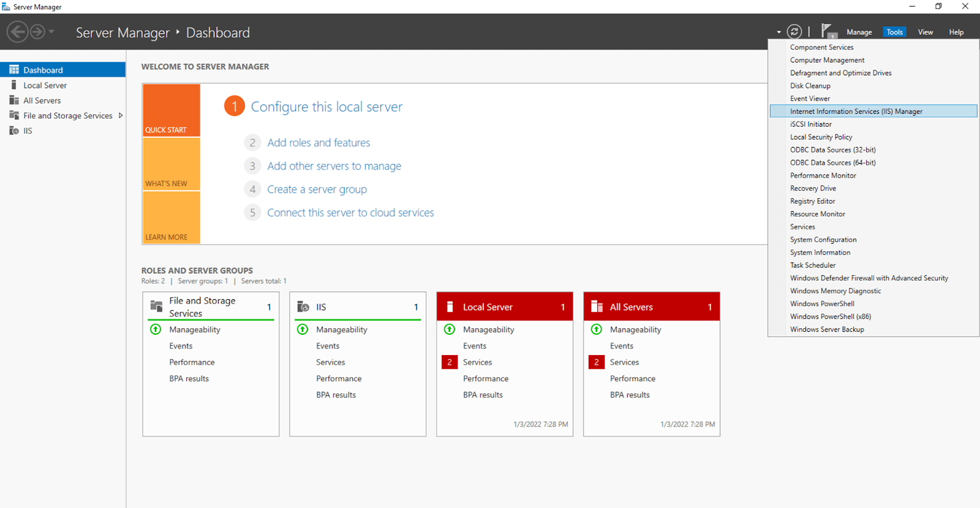The image size is (980, 508).
Task: Click the IIS tile icon
Action: click(303, 307)
